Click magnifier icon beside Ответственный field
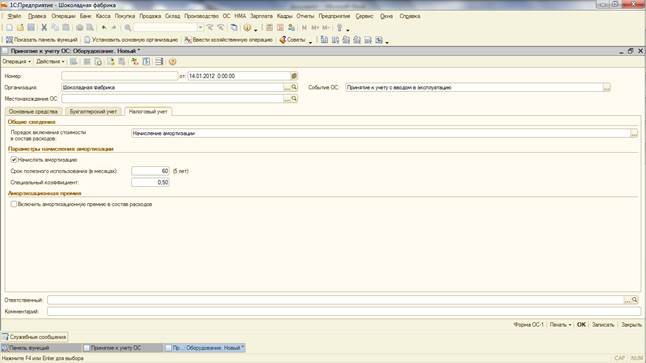Screen dimensions: 646x363 pos(635,300)
